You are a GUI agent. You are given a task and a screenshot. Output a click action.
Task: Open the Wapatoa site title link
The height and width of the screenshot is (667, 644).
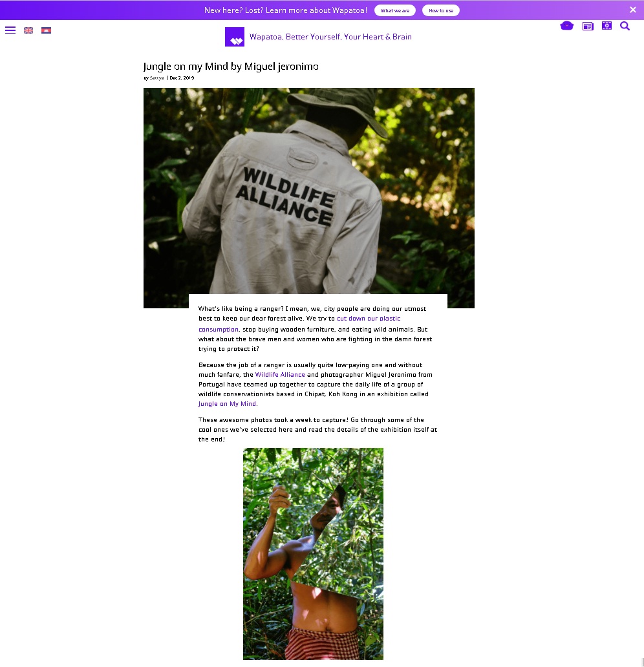pyautogui.click(x=330, y=37)
